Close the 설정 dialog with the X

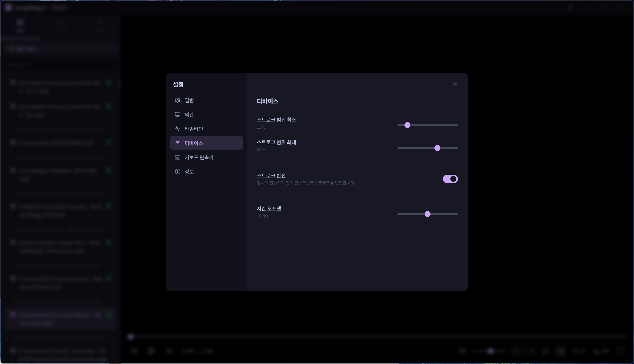tap(455, 84)
